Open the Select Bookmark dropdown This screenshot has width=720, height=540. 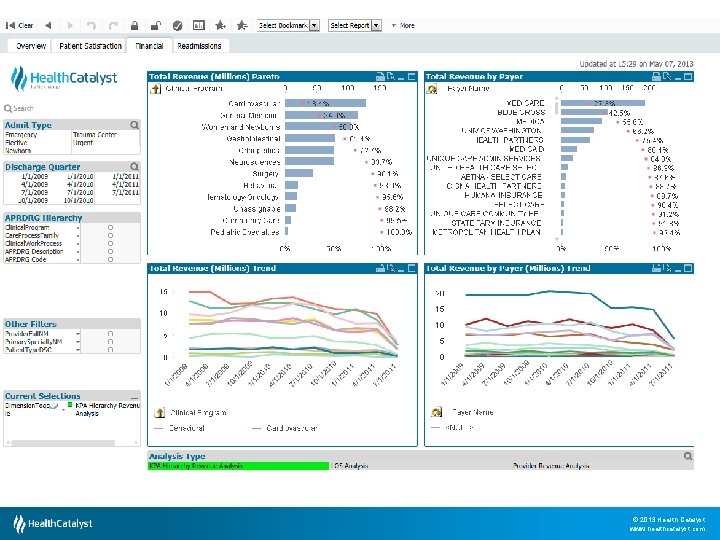point(288,25)
